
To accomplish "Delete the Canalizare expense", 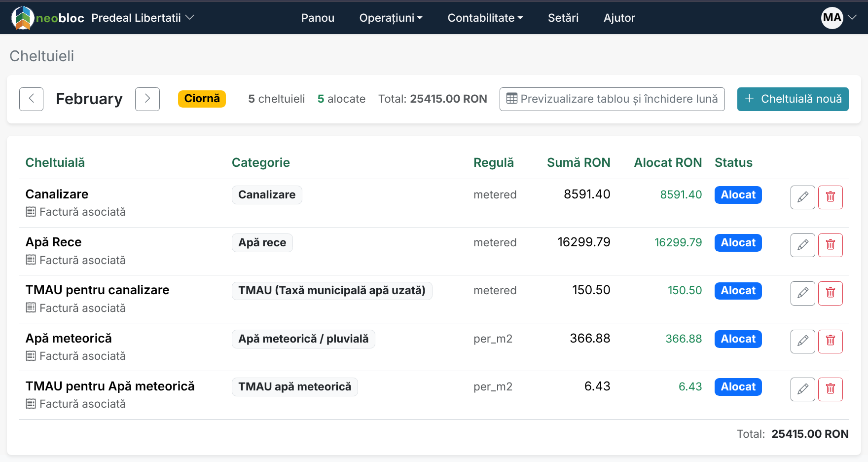I will tap(831, 197).
